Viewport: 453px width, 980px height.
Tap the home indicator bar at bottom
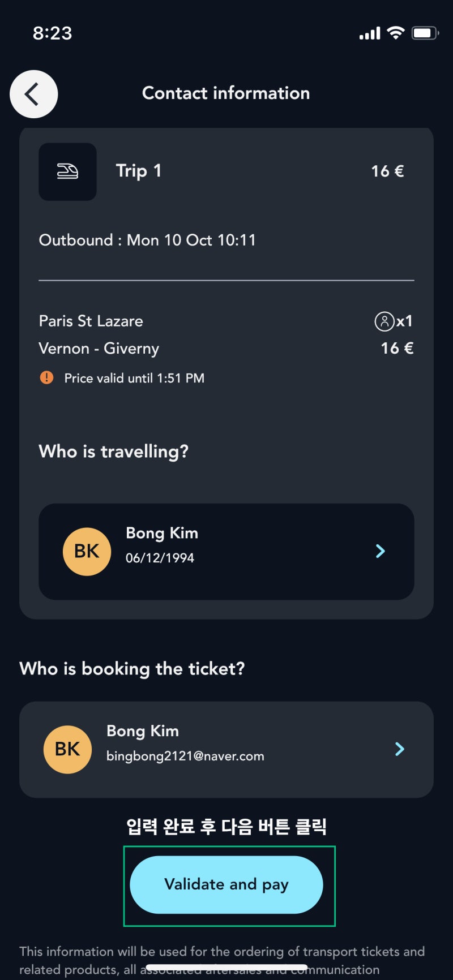click(x=226, y=968)
